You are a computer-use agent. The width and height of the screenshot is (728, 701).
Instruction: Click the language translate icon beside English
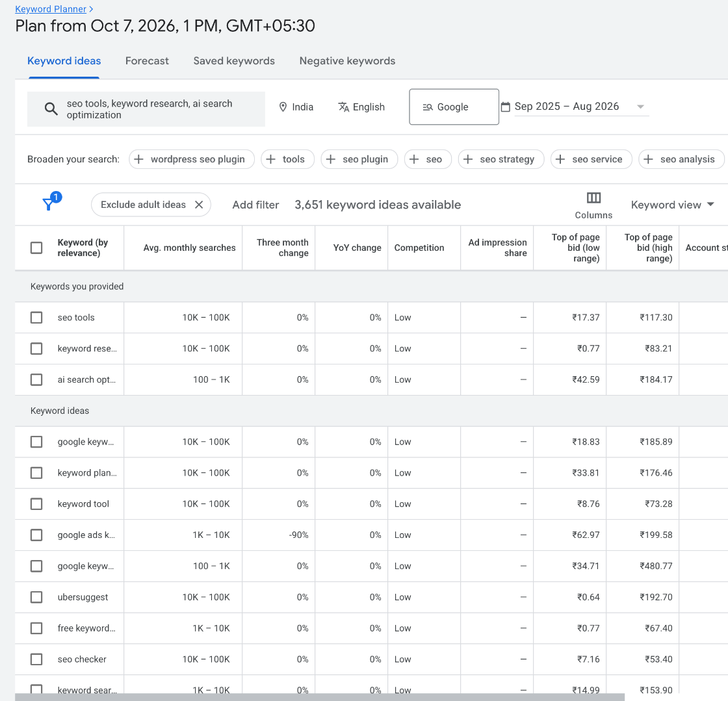344,107
